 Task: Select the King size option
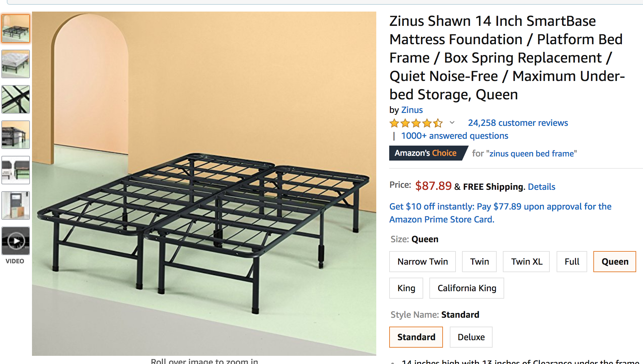(406, 288)
